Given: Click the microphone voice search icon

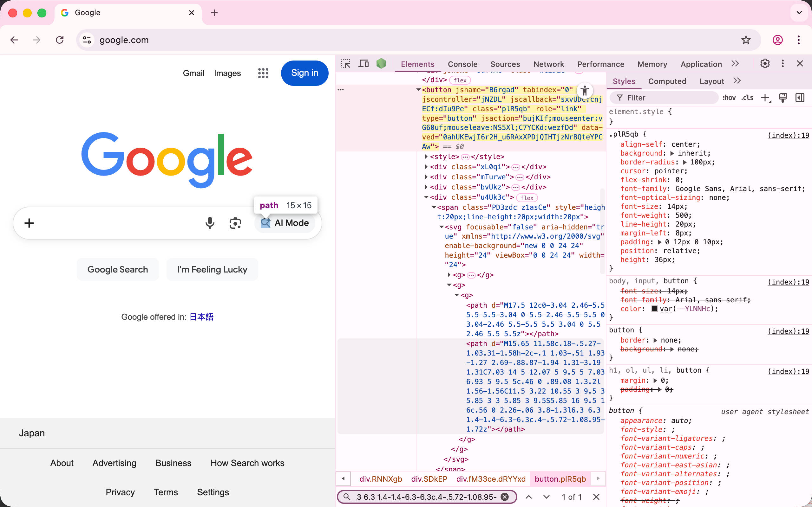Looking at the screenshot, I should [x=210, y=223].
